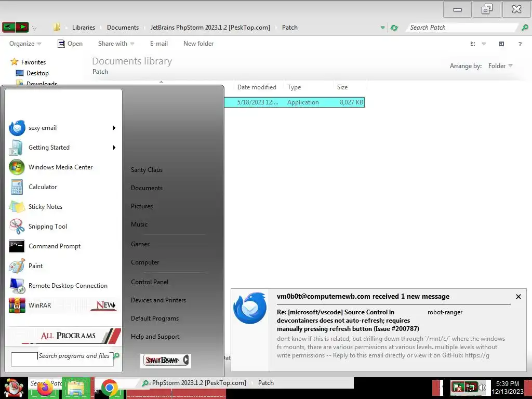Focus the Search Patch field
This screenshot has height=399, width=532.
pyautogui.click(x=463, y=28)
